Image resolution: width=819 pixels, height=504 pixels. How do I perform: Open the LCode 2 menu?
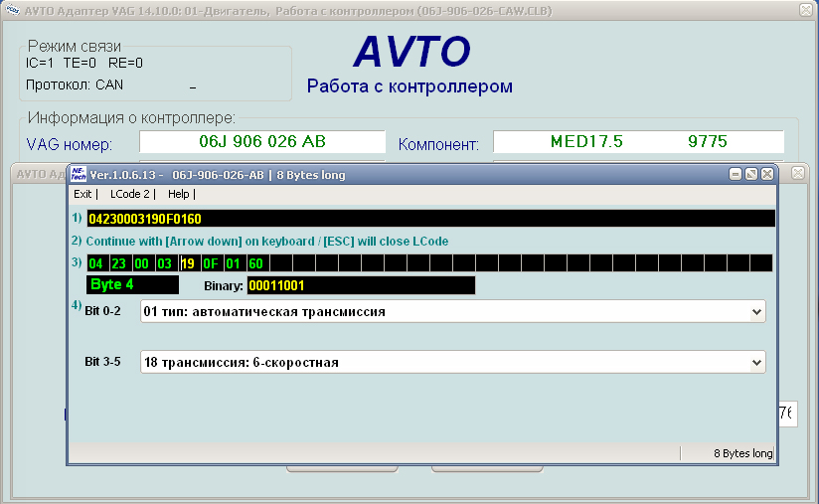pos(129,194)
